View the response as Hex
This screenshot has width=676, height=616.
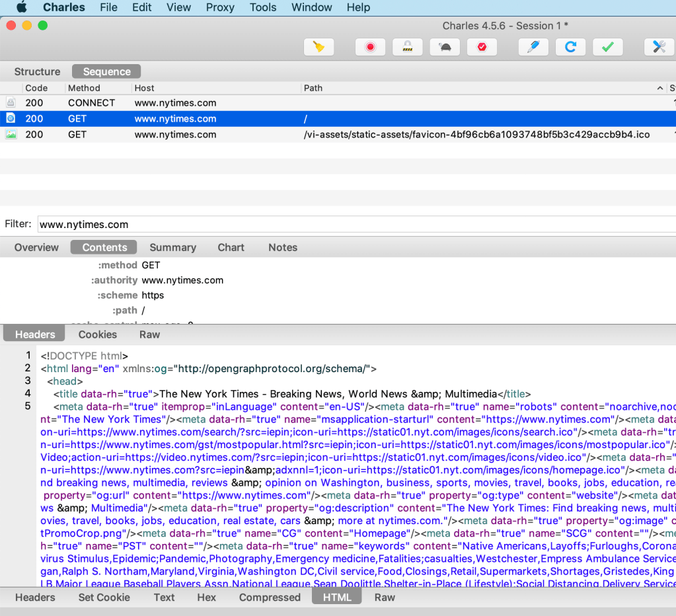pyautogui.click(x=206, y=597)
